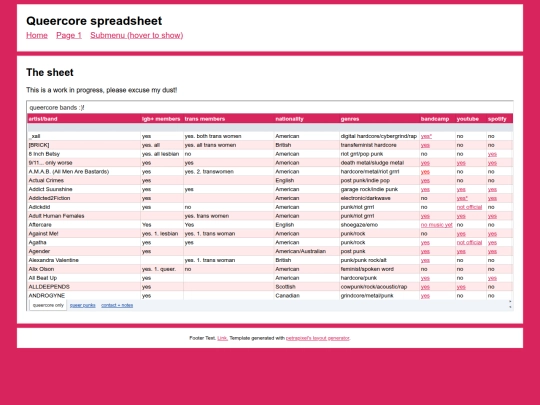Open [BRICK] bandcamp yes link
Image resolution: width=540 pixels, height=405 pixels.
[x=425, y=145]
